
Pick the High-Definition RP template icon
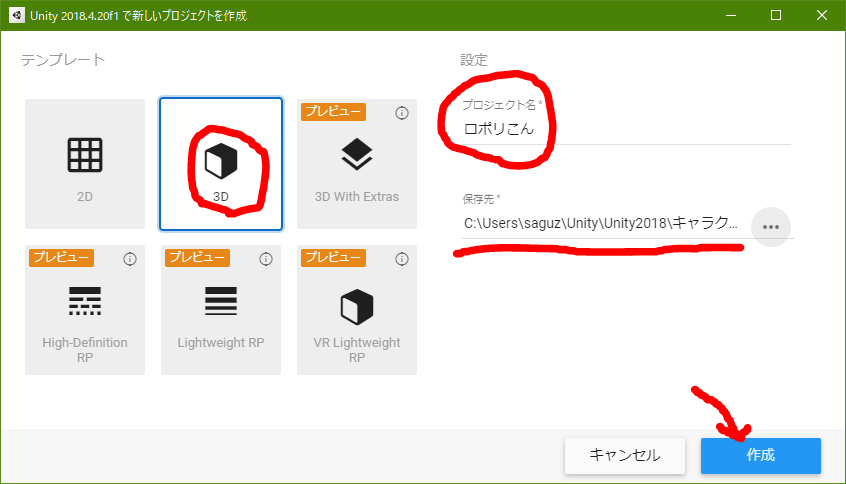(85, 301)
